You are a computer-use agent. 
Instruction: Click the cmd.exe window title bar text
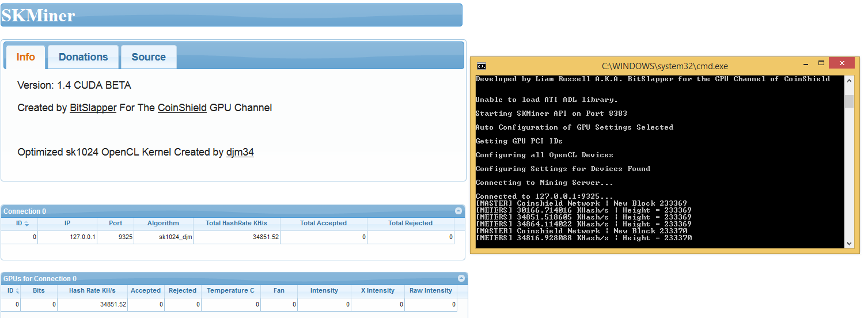point(665,66)
